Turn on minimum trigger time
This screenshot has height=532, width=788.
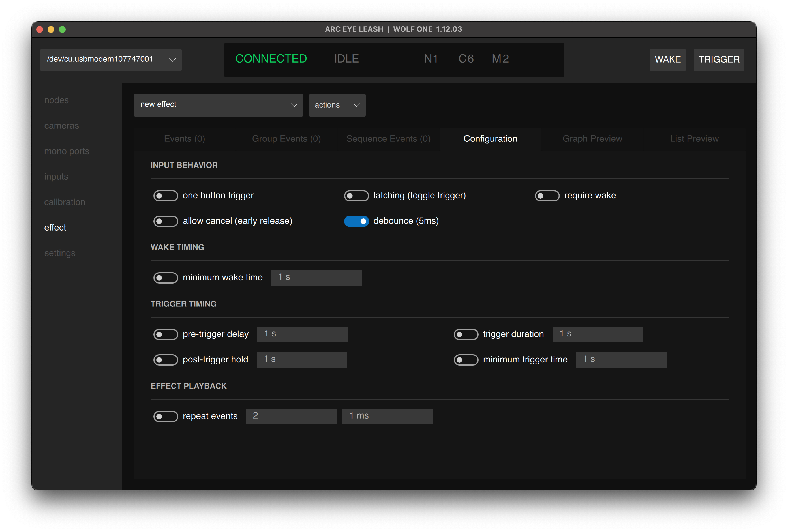[x=466, y=360]
